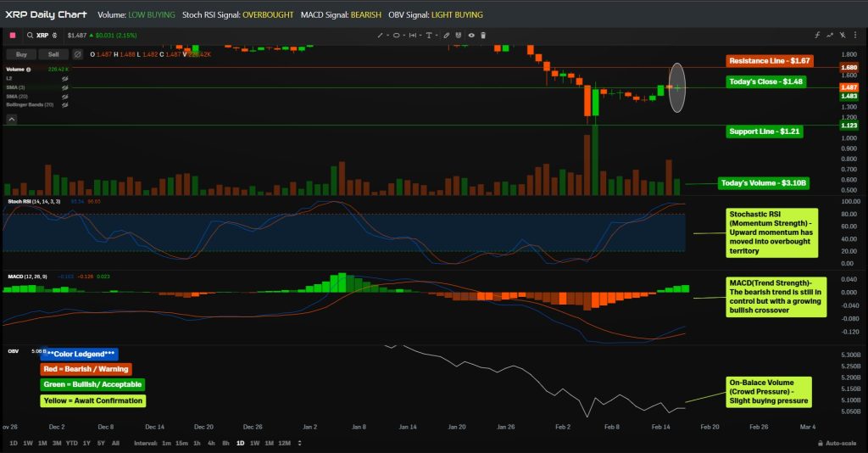868x453 pixels.
Task: Expand the ellipse shape dropdown arrow
Action: (x=404, y=35)
